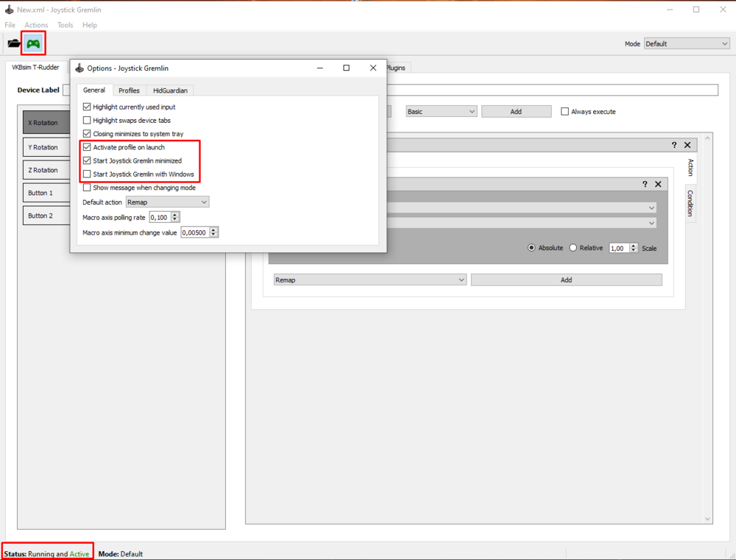Open Help menu
Screen dimensions: 736x560
[x=90, y=25]
